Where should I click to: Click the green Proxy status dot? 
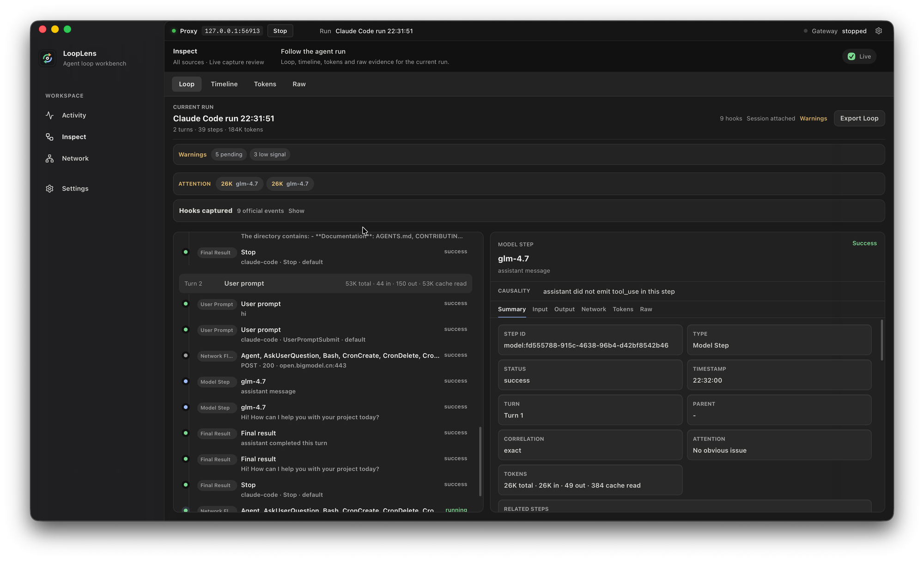coord(174,31)
